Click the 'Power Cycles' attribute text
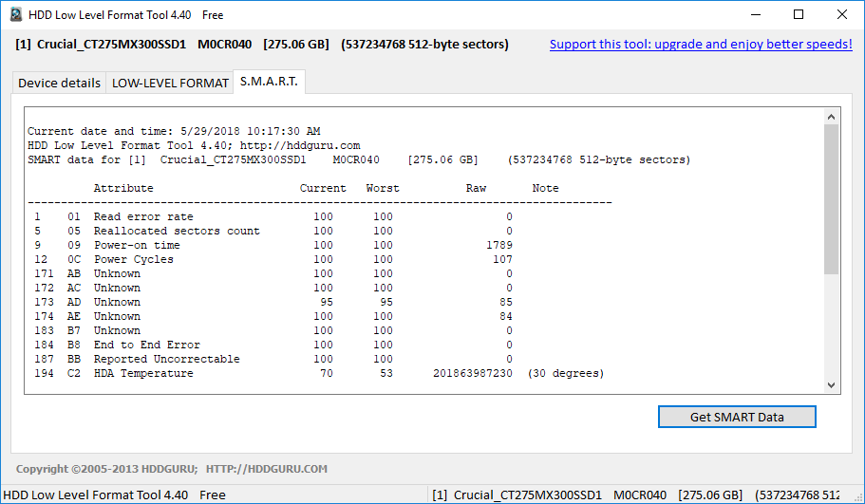The width and height of the screenshot is (865, 504). click(134, 260)
